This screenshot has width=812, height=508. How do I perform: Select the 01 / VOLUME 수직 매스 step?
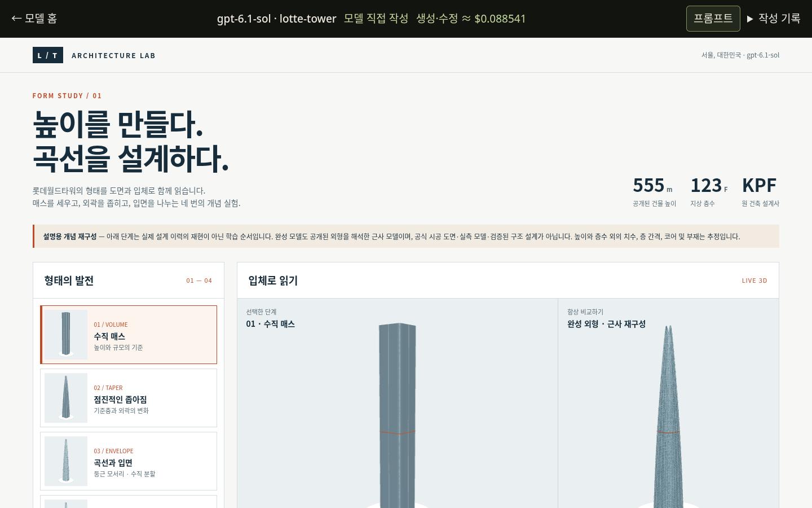pos(129,335)
